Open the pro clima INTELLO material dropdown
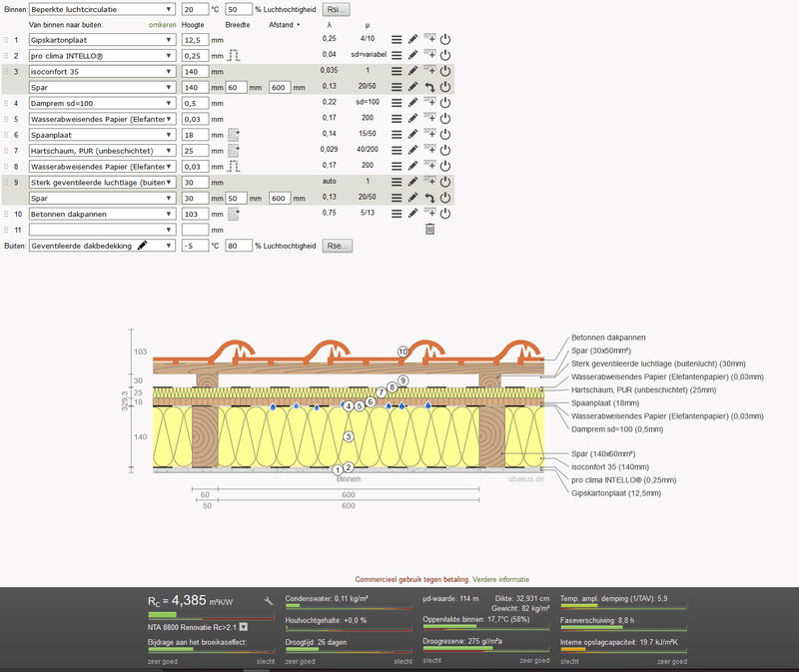Image resolution: width=799 pixels, height=672 pixels. [x=102, y=56]
